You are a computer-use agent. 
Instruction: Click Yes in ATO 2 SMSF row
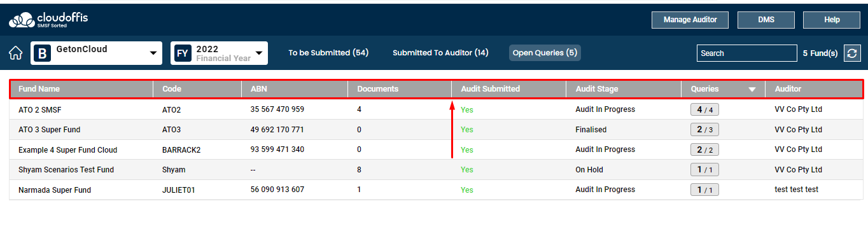click(x=467, y=110)
